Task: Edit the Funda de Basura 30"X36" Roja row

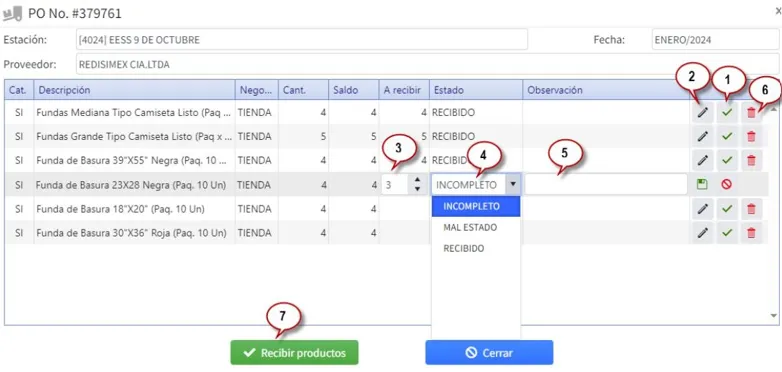Action: (x=703, y=233)
